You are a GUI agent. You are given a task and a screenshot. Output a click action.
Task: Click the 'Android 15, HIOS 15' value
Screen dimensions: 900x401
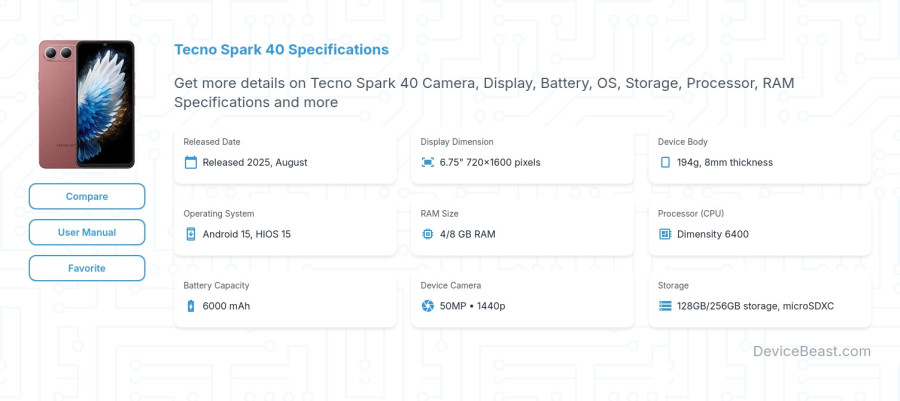pos(247,234)
